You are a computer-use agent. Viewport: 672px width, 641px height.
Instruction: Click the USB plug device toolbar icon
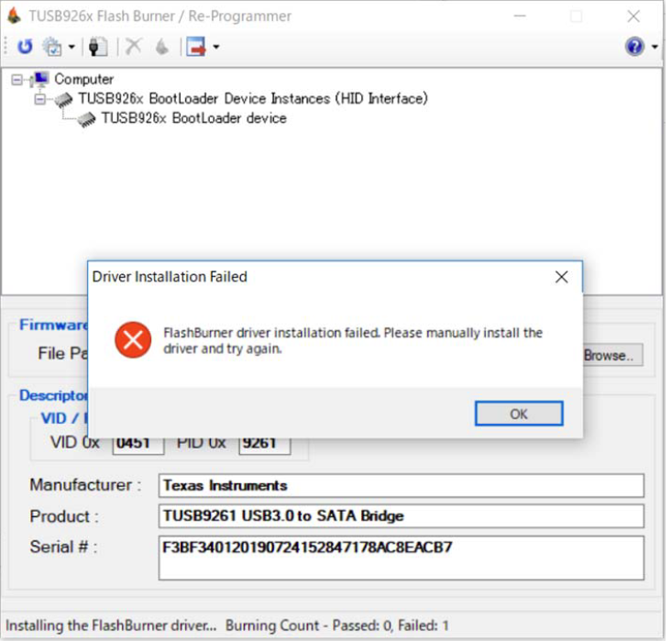pyautogui.click(x=98, y=46)
